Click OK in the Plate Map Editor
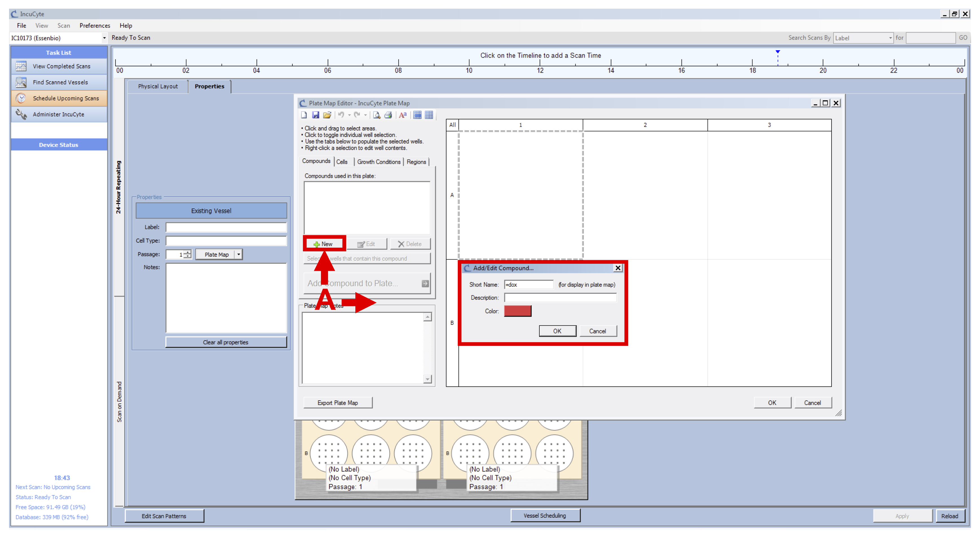Image resolution: width=980 pixels, height=534 pixels. [x=772, y=403]
